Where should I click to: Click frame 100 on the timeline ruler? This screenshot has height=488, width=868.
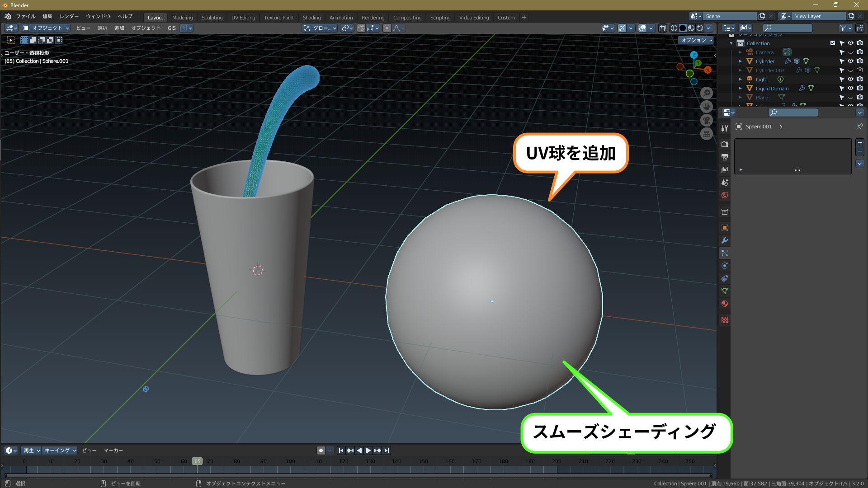click(290, 461)
